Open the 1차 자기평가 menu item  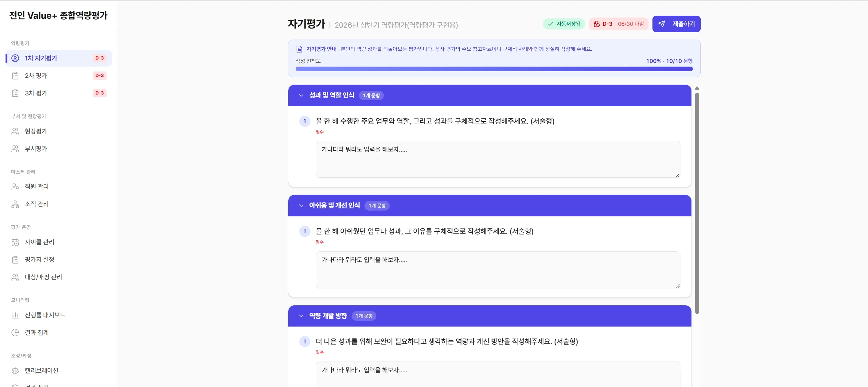pyautogui.click(x=59, y=58)
